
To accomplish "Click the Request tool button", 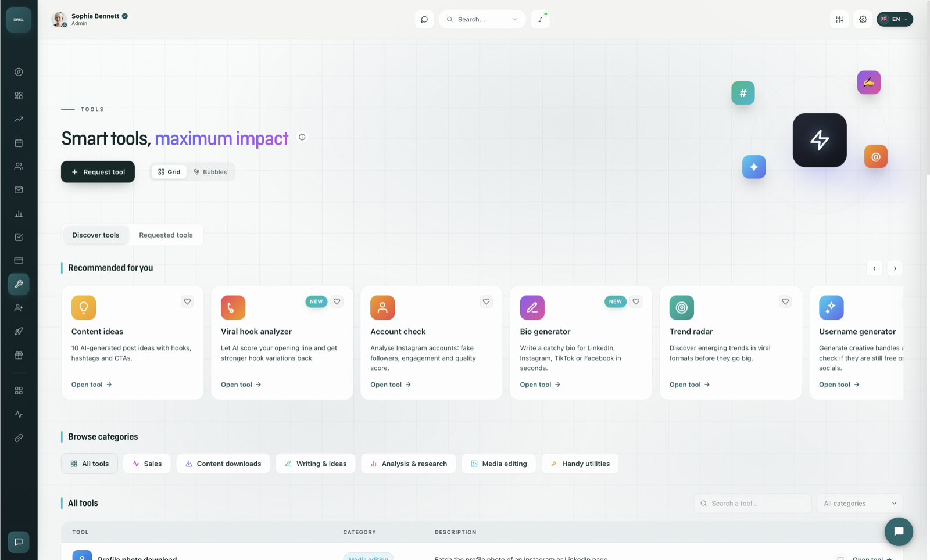I will (98, 172).
